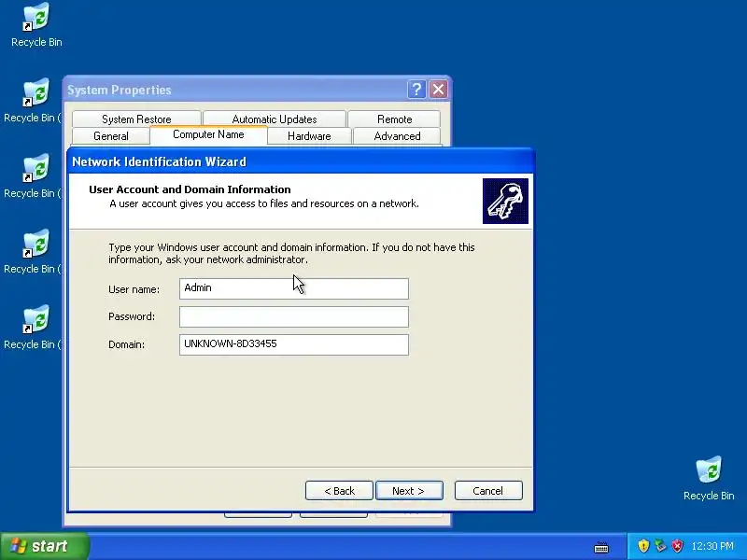
Task: Go back with the < Back button
Action: pyautogui.click(x=339, y=491)
